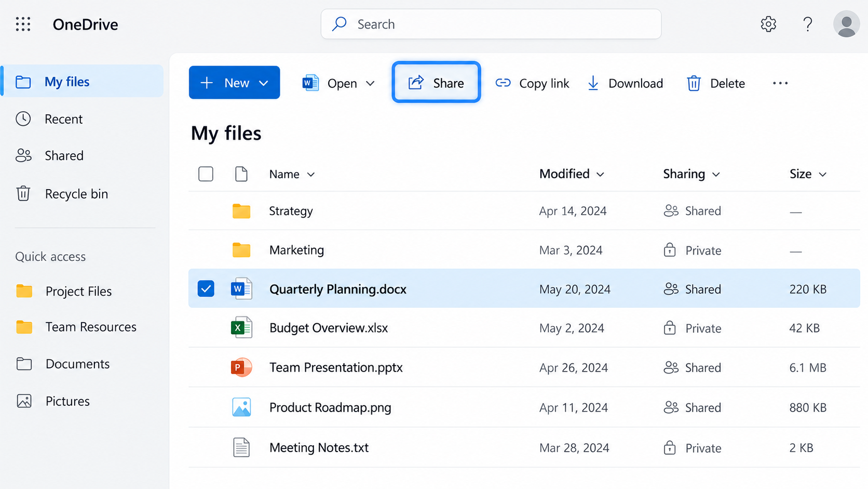Click the Strategy folder icon
This screenshot has width=868, height=489.
point(241,211)
